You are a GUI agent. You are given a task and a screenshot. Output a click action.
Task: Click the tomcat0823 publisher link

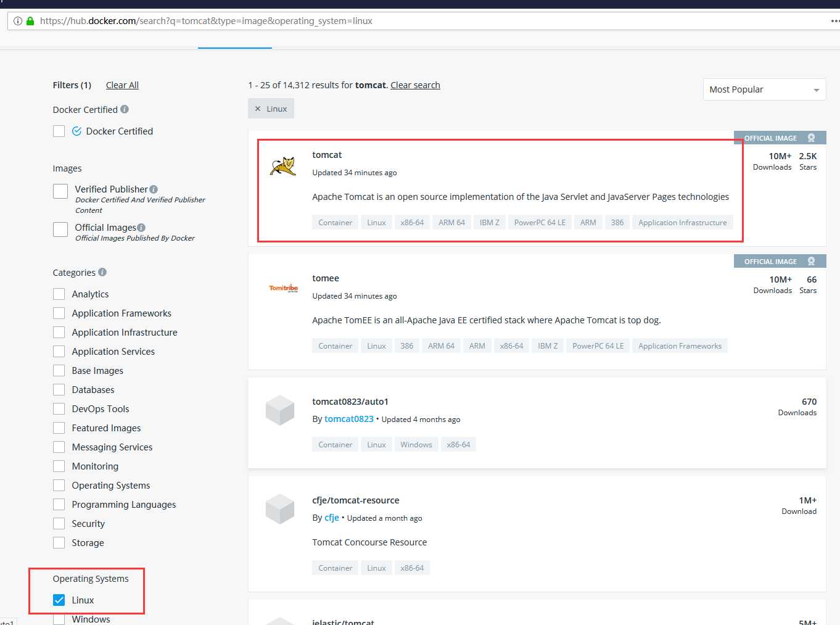click(349, 419)
